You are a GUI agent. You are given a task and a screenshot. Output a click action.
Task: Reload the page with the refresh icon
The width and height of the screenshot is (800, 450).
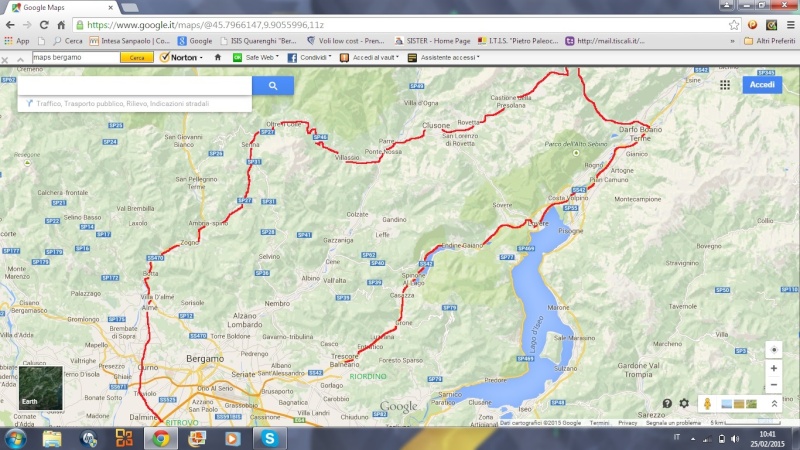44,24
